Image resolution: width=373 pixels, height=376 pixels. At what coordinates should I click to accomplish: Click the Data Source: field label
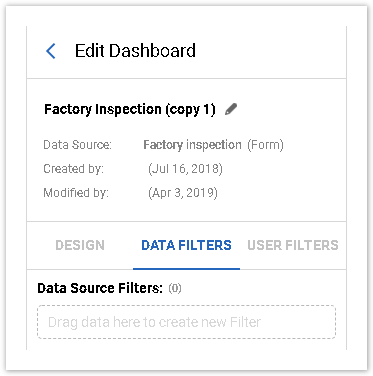pos(77,145)
